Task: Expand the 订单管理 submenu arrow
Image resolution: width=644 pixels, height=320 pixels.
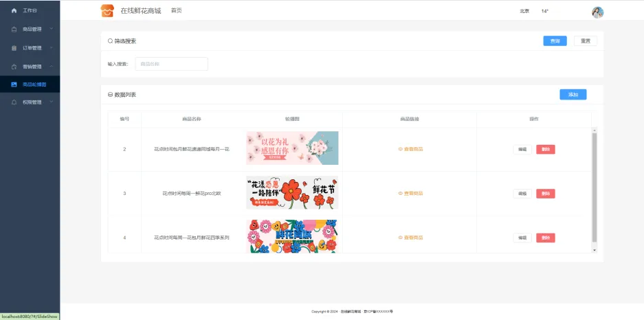Action: click(x=51, y=48)
